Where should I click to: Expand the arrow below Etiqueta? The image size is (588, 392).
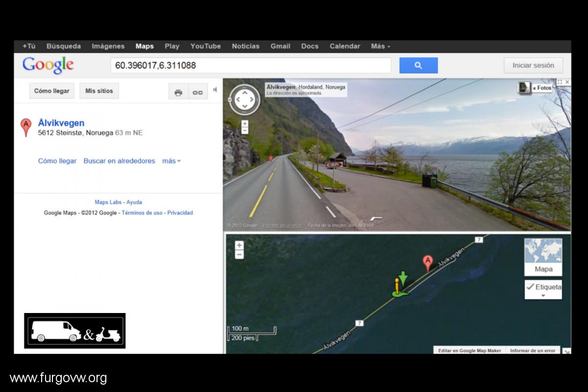click(543, 296)
